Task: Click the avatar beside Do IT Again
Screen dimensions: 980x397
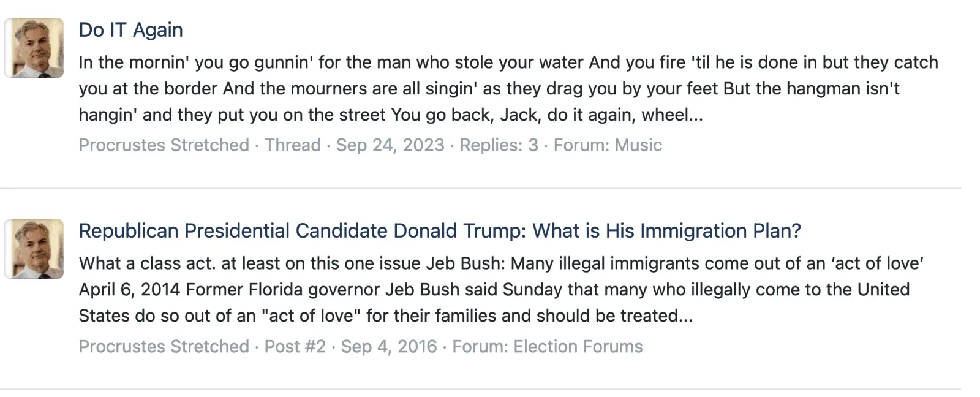Action: pyautogui.click(x=34, y=48)
